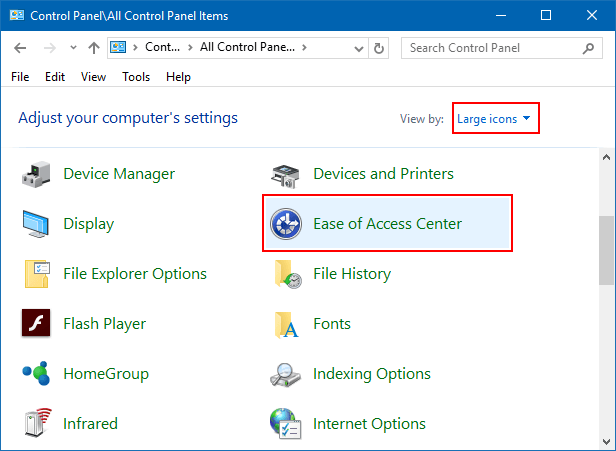Refresh the Control Panel view

pyautogui.click(x=379, y=48)
